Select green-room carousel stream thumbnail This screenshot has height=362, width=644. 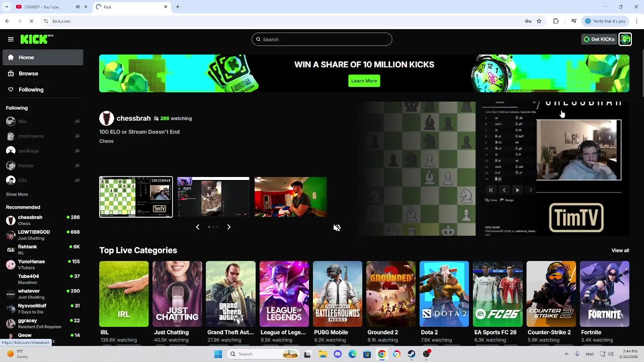click(290, 197)
